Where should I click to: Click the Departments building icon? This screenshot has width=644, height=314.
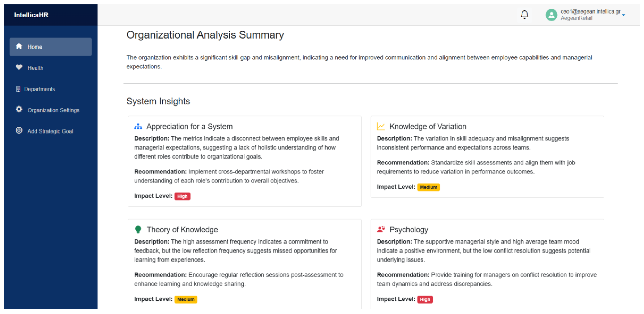point(18,89)
